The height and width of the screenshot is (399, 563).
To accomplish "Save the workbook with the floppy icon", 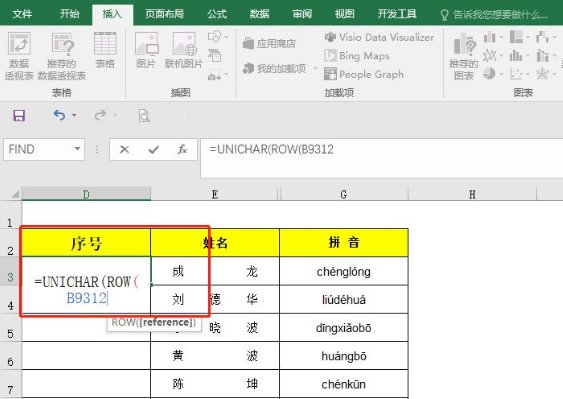I will (x=19, y=116).
